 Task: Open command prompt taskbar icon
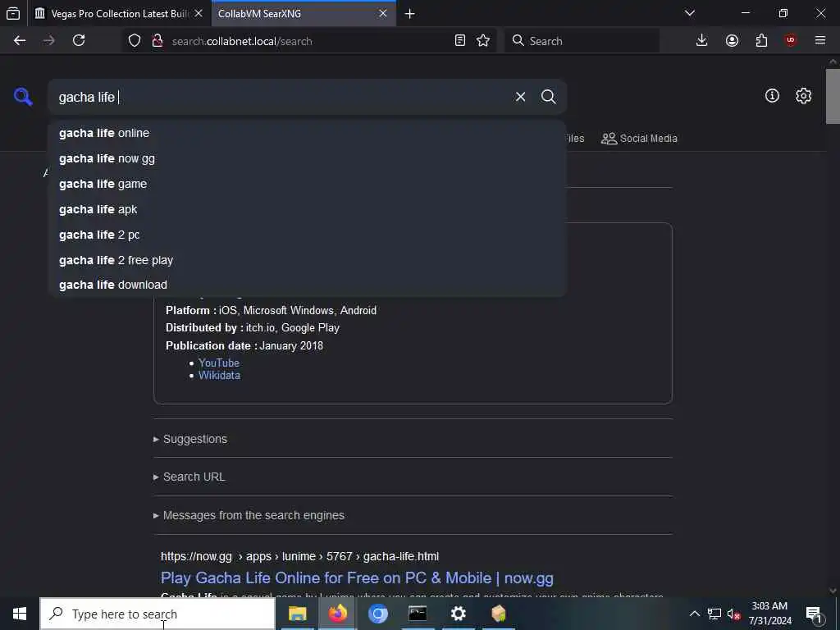pyautogui.click(x=418, y=614)
